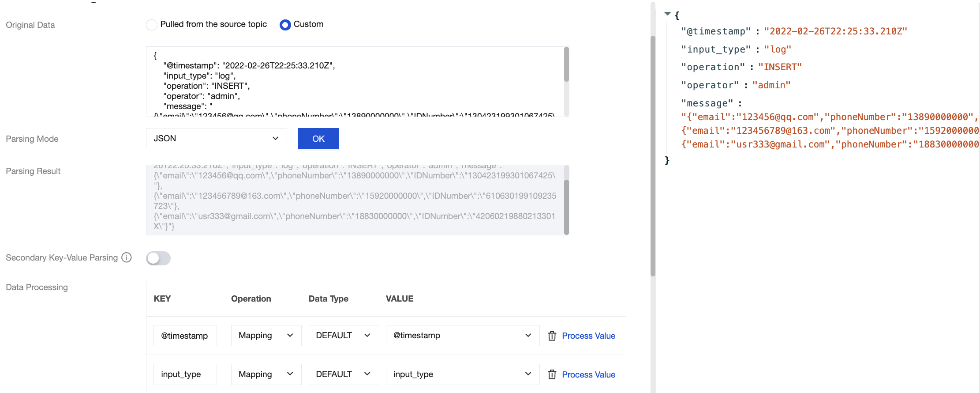980x393 pixels.
Task: Open the Parsing Mode JSON dropdown
Action: pyautogui.click(x=216, y=139)
